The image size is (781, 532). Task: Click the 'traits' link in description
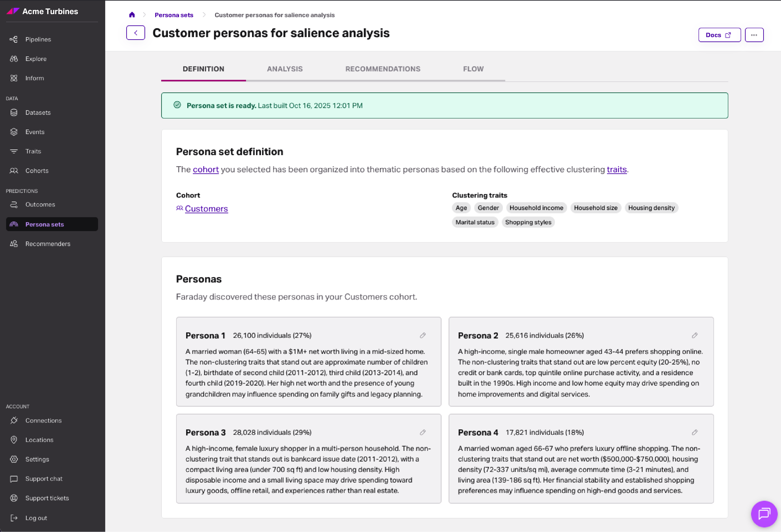616,169
